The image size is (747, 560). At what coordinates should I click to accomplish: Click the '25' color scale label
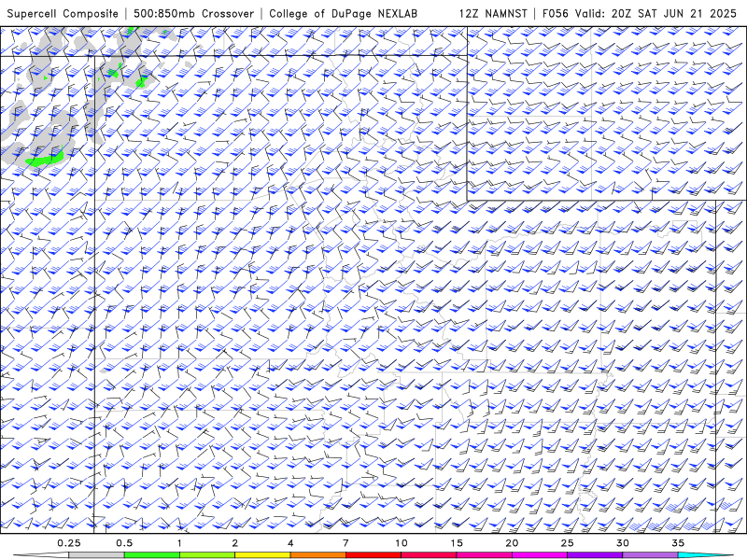click(567, 543)
